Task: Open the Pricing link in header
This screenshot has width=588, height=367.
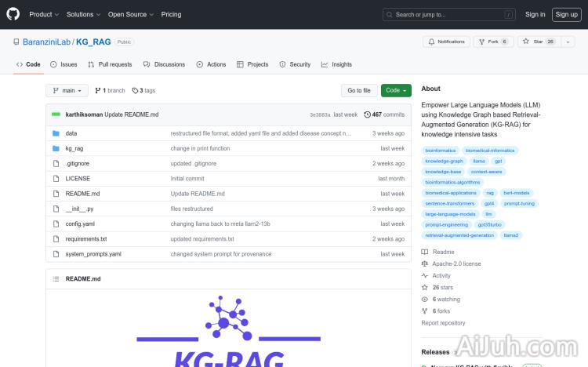Action: (x=171, y=14)
